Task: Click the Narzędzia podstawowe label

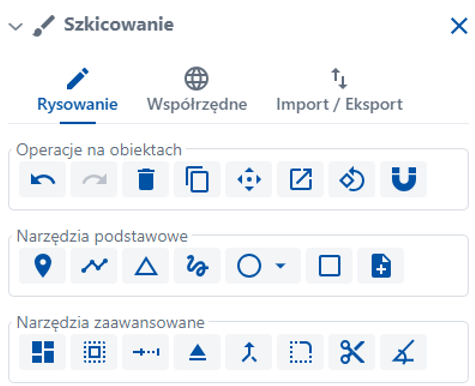Action: coord(102,236)
